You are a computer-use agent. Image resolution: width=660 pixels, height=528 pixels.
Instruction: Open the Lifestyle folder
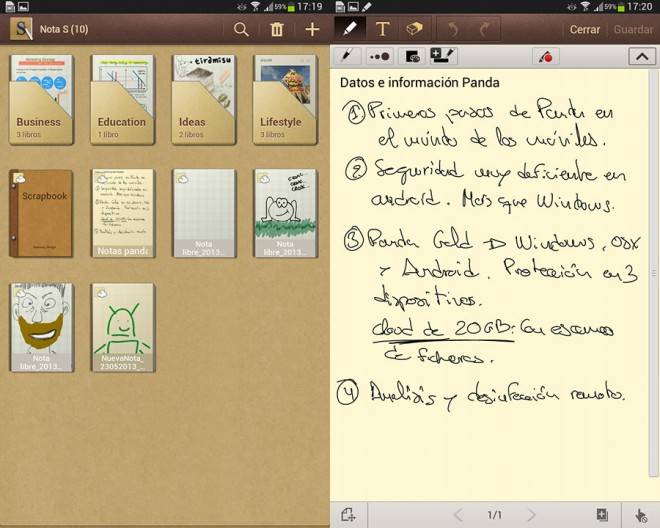(x=285, y=100)
